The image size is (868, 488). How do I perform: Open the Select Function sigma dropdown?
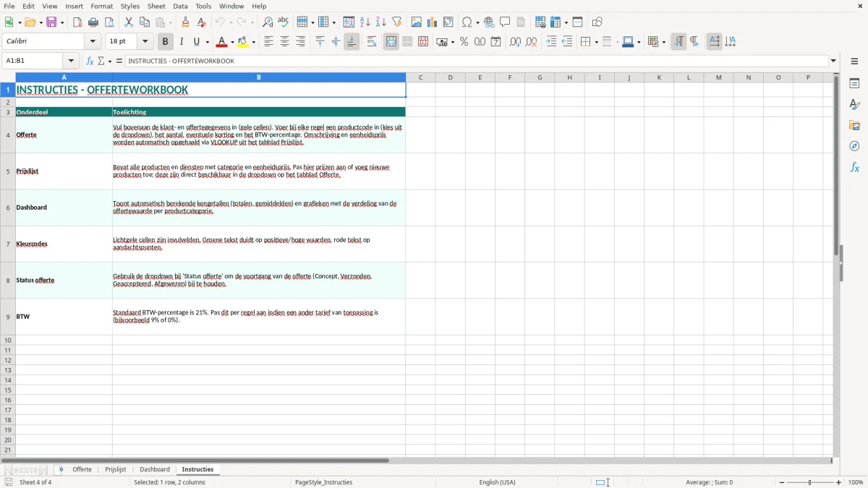(110, 61)
